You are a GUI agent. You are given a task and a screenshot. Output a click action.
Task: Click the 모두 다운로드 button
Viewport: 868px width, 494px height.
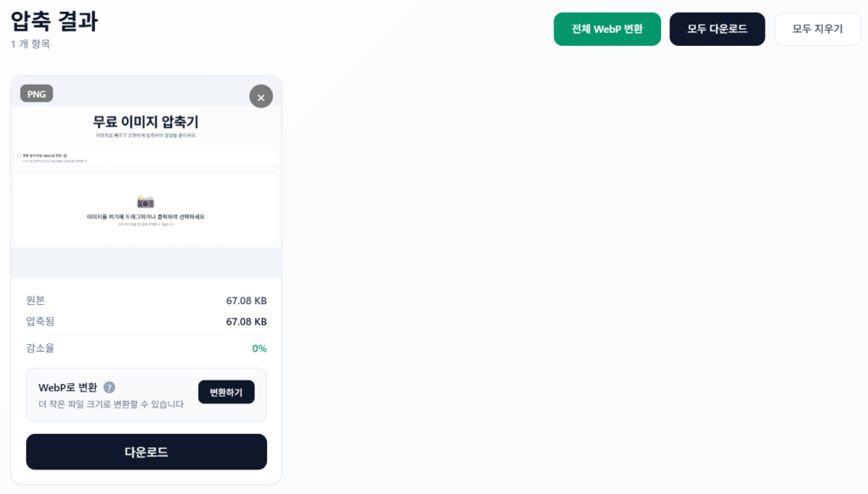click(x=717, y=29)
